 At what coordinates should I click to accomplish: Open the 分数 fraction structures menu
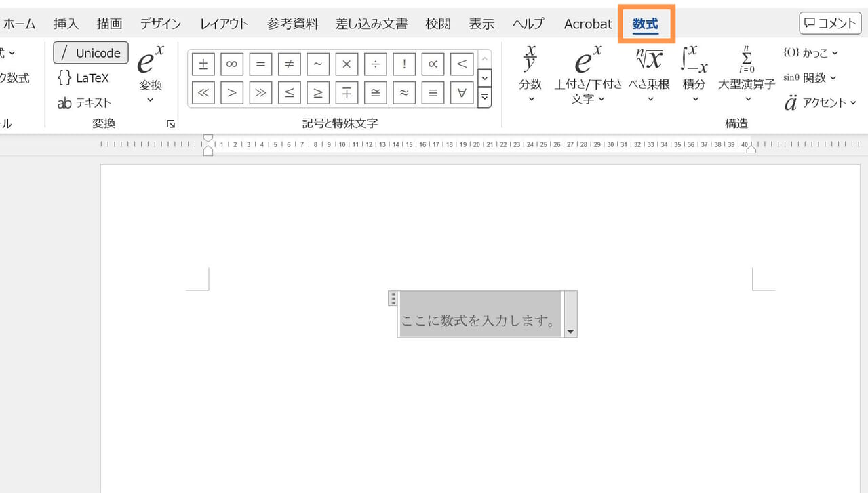530,75
